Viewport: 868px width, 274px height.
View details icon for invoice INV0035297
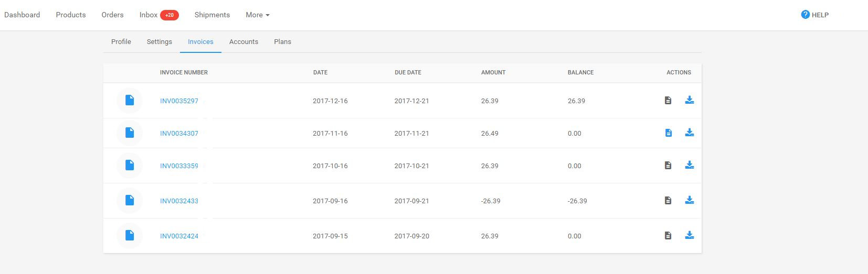[668, 100]
